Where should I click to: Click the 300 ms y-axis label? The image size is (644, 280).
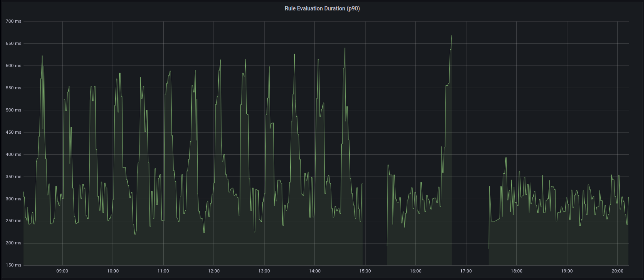coord(13,199)
